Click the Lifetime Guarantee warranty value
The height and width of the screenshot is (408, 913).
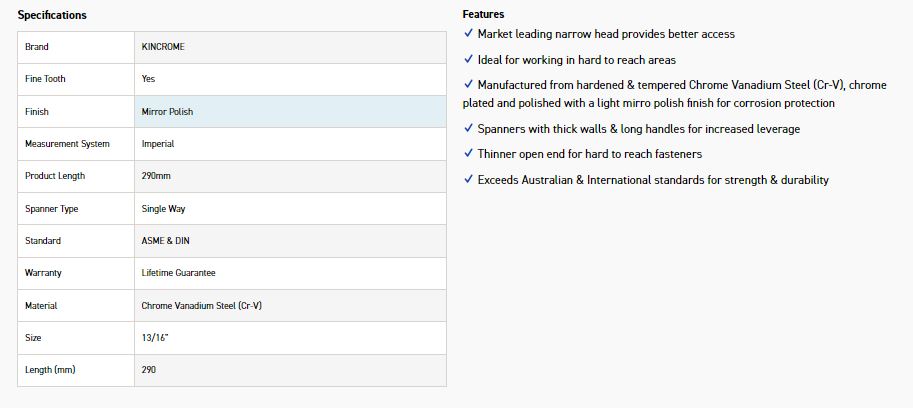coord(179,273)
